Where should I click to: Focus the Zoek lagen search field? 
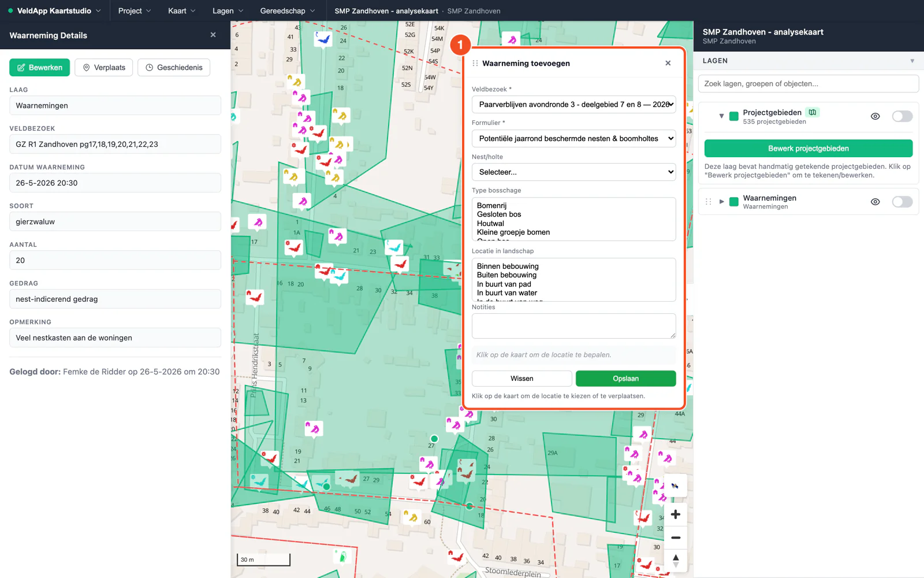click(808, 84)
